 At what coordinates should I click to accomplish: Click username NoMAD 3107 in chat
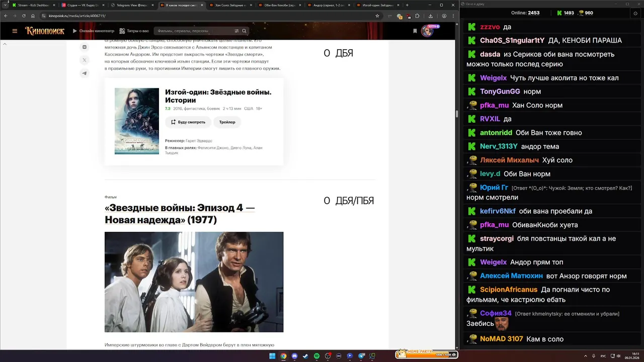tap(502, 339)
